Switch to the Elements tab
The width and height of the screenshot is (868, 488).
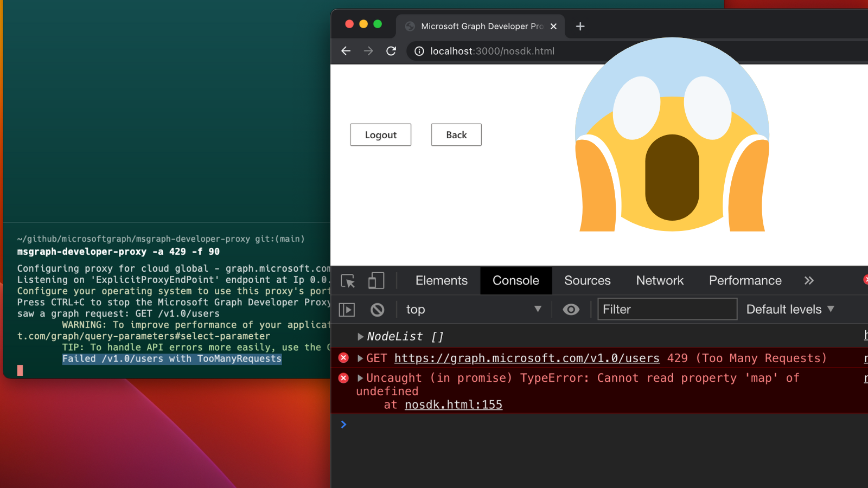[x=441, y=281]
